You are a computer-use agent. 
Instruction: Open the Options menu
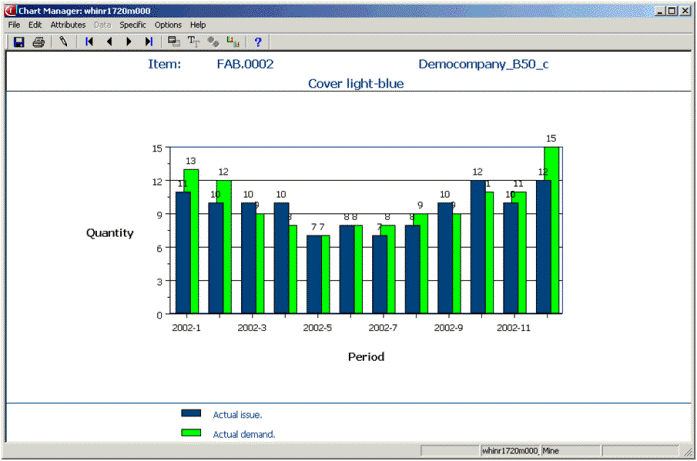pos(168,24)
